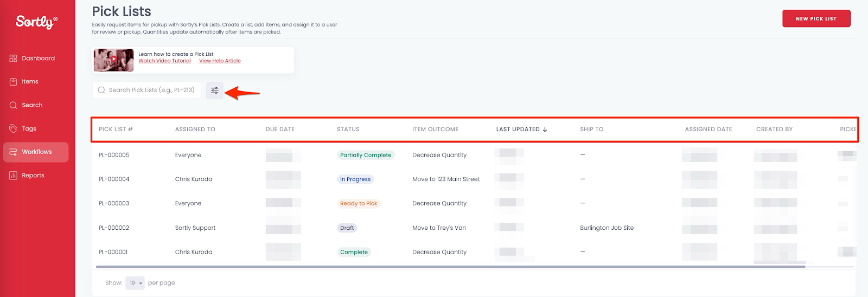Sort by Created By column
Viewport: 868px width, 297px height.
pos(774,130)
